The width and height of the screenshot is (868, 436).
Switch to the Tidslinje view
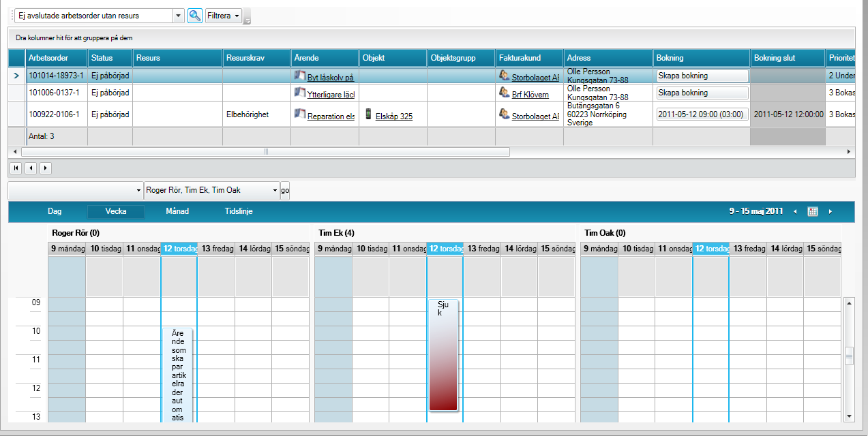point(239,211)
